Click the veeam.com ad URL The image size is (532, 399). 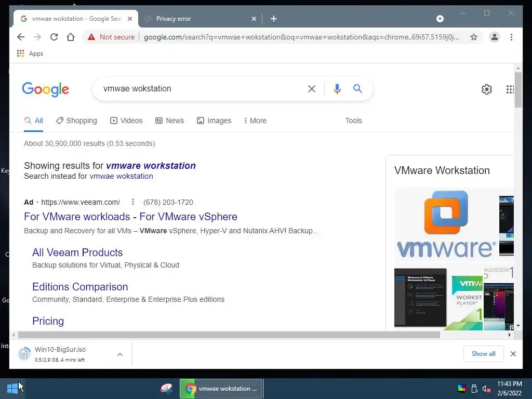81,202
